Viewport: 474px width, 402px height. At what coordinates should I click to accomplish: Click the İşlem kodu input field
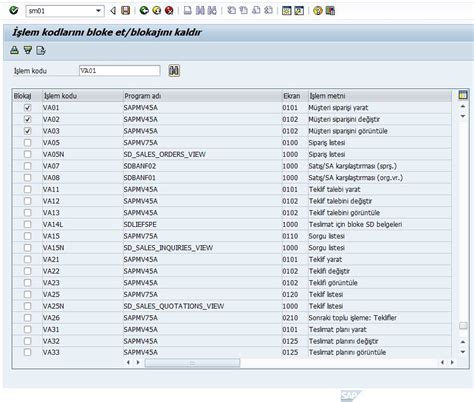pos(120,71)
